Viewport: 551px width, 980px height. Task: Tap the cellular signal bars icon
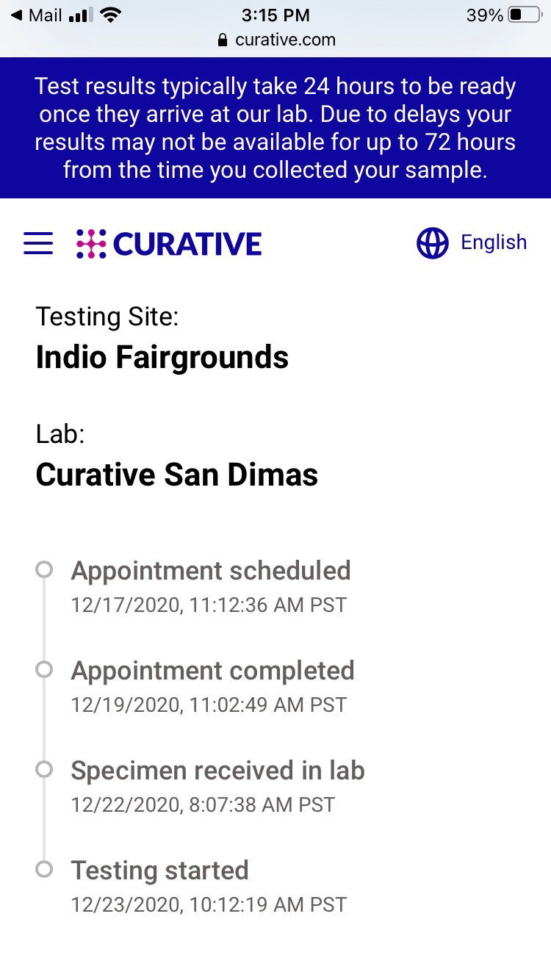[x=80, y=15]
